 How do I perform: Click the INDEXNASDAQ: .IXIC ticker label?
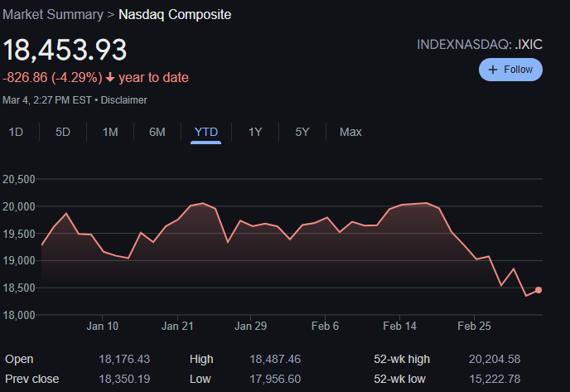[480, 45]
